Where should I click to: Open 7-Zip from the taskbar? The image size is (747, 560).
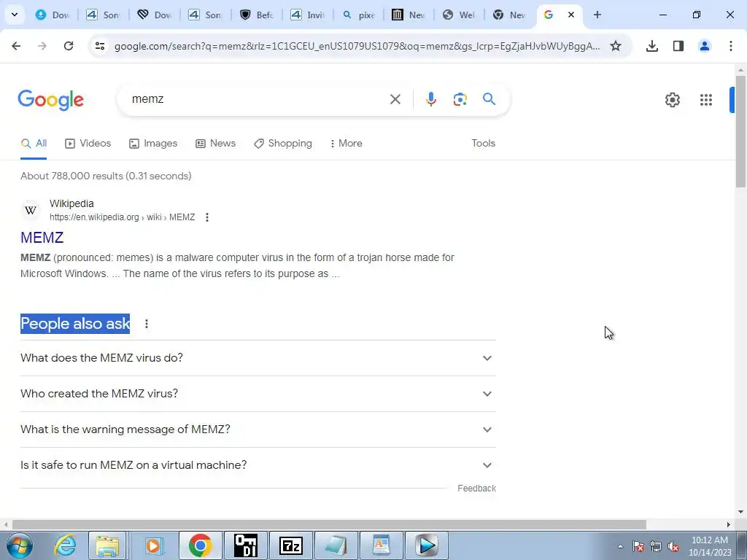click(x=291, y=545)
